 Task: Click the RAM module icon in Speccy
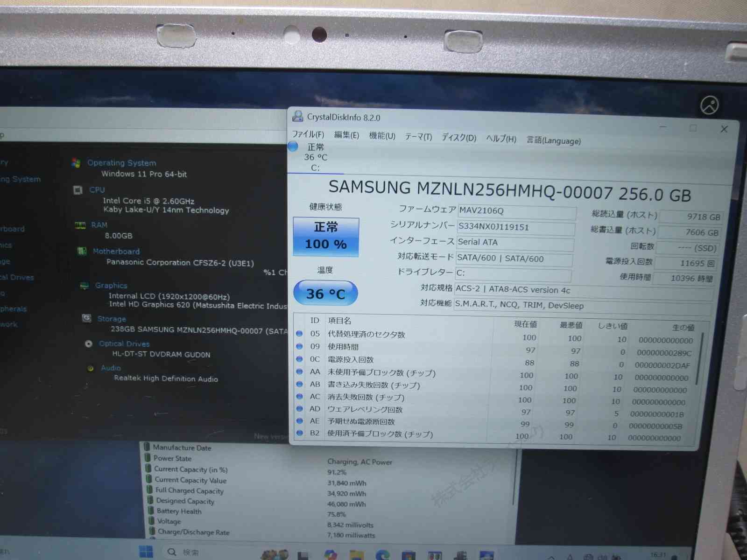pos(80,225)
